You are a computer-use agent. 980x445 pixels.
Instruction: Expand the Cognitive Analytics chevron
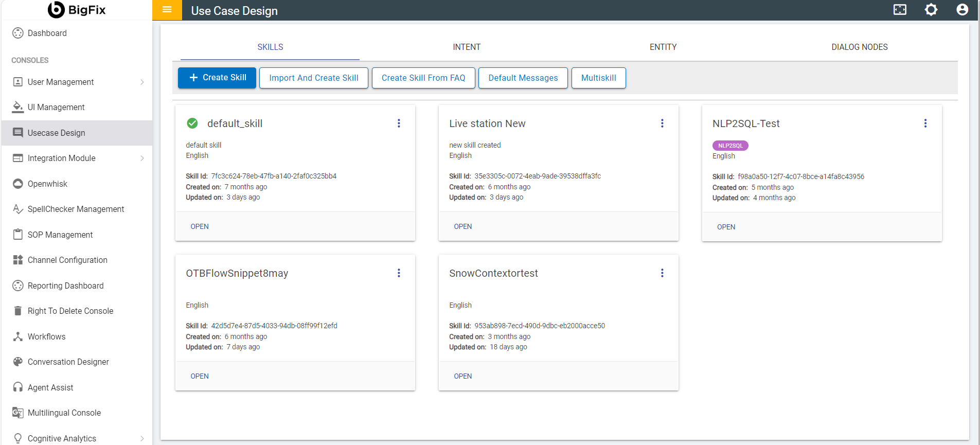click(142, 438)
